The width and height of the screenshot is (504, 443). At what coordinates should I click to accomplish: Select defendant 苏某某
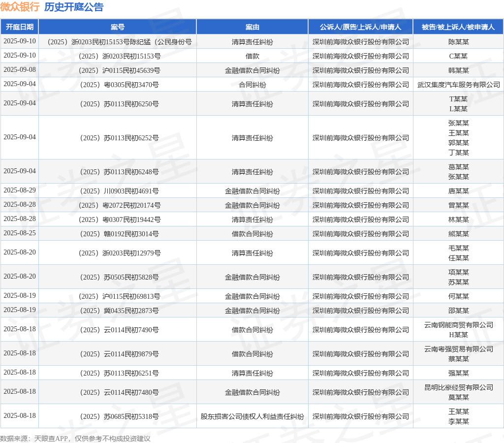point(459,282)
